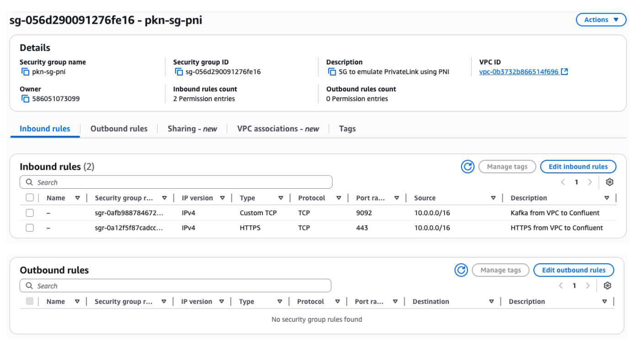Open the Actions dropdown
The image size is (644, 351).
601,20
